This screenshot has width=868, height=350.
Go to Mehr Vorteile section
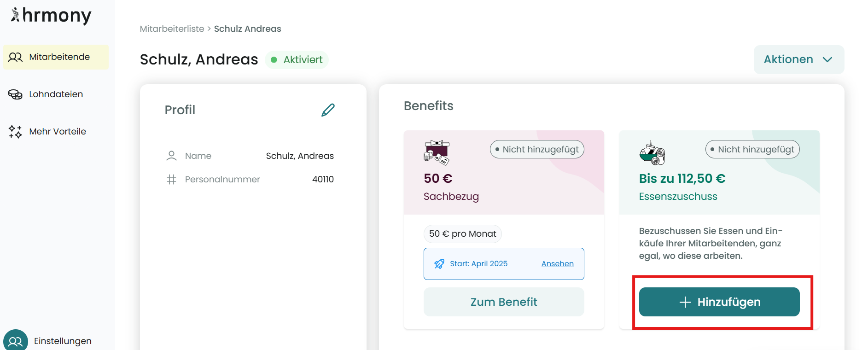coord(57,132)
